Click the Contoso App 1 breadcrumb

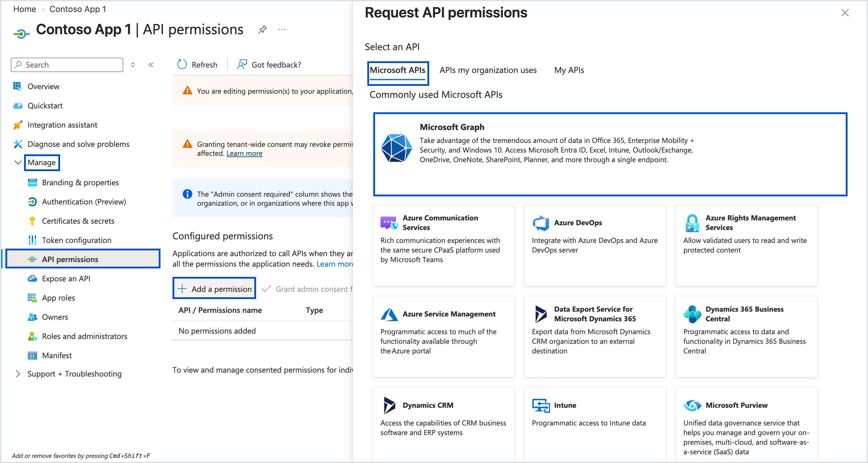[78, 9]
